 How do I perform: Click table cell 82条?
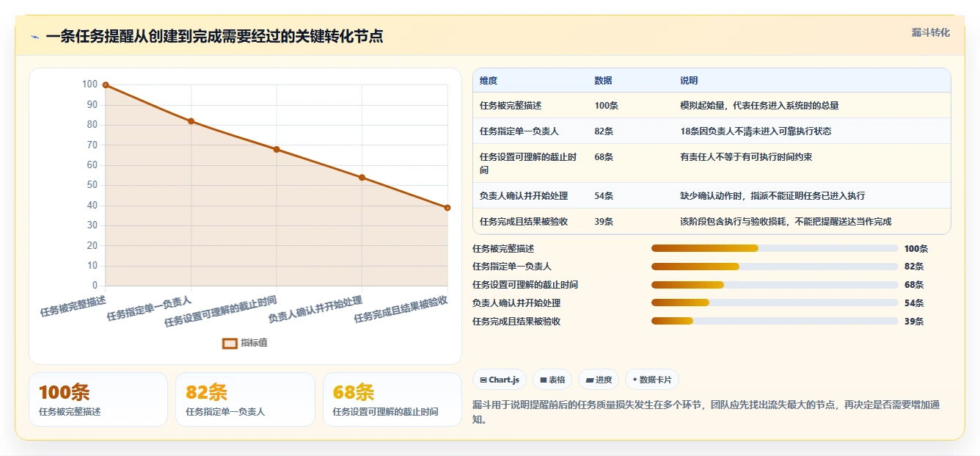(604, 131)
